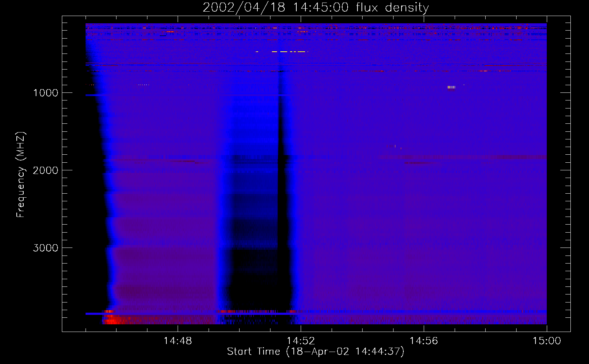The image size is (589, 364).
Task: Click the 3000 frequency tick label
Action: 46,248
